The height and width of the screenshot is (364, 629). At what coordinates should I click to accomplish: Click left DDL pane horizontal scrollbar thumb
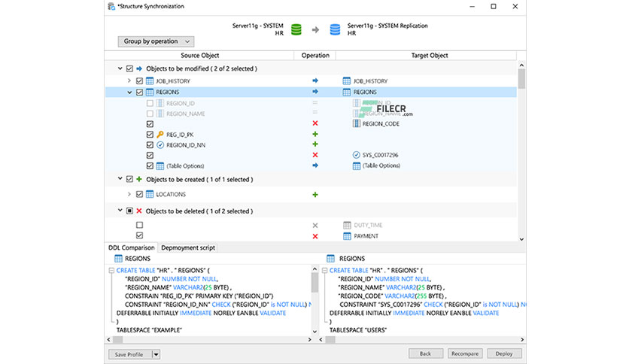(x=117, y=339)
